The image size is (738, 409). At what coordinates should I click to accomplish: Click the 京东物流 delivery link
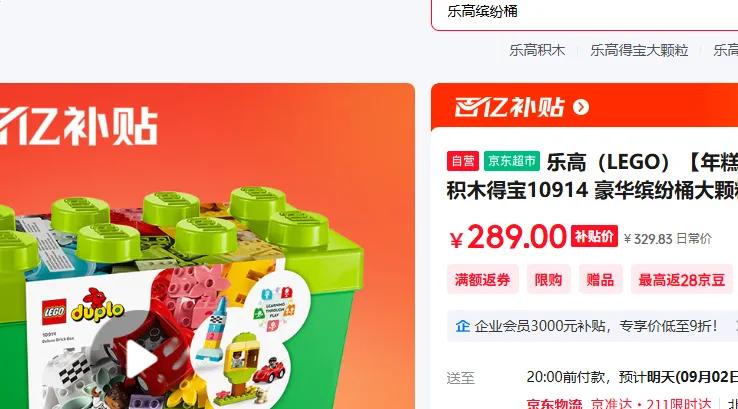[x=554, y=404]
